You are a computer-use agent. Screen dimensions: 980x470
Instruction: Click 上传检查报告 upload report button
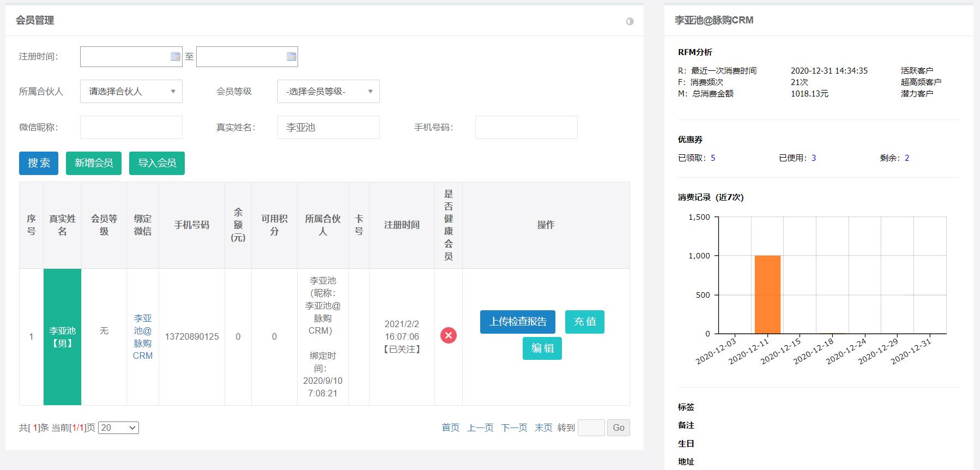pyautogui.click(x=517, y=322)
